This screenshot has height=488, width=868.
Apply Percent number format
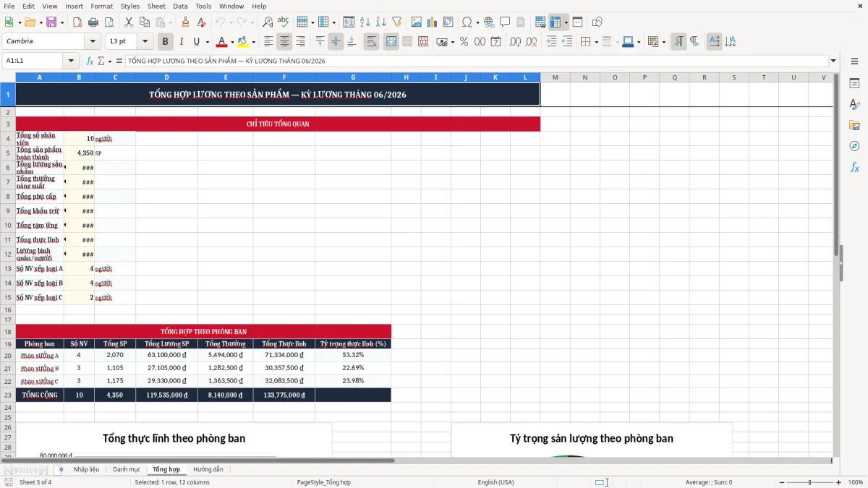point(464,42)
